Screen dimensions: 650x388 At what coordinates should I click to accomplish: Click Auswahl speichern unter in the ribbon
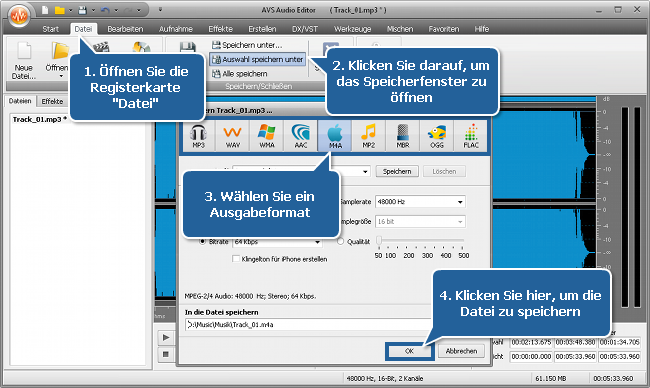tap(257, 59)
